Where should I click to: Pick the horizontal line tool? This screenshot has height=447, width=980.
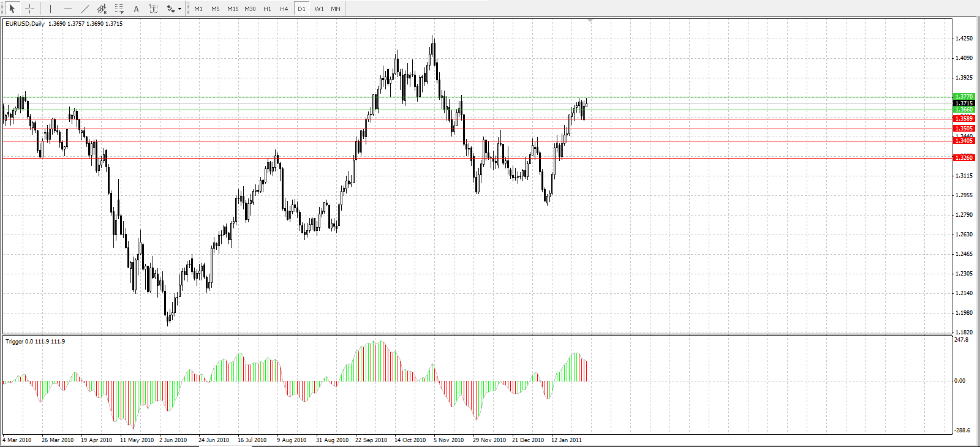(x=68, y=9)
